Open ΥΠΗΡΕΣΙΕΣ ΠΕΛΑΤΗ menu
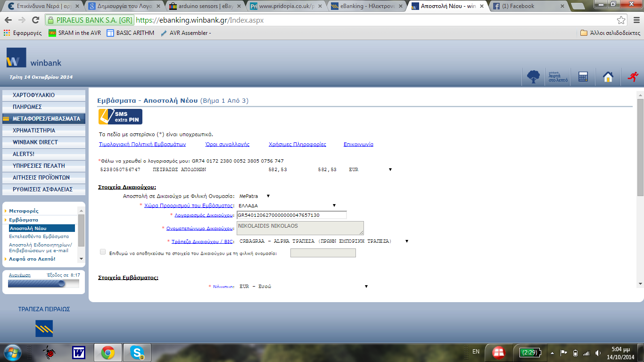 click(x=44, y=165)
